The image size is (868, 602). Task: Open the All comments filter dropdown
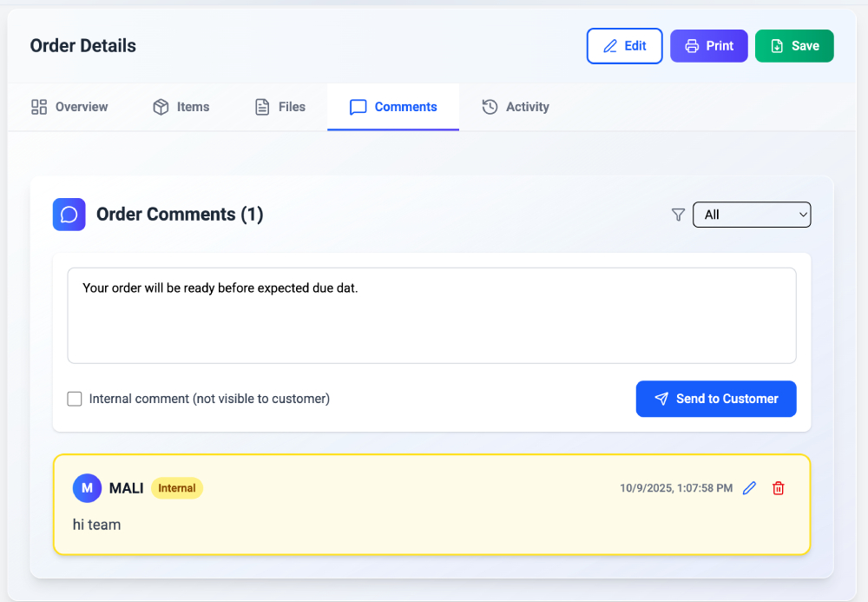[752, 215]
